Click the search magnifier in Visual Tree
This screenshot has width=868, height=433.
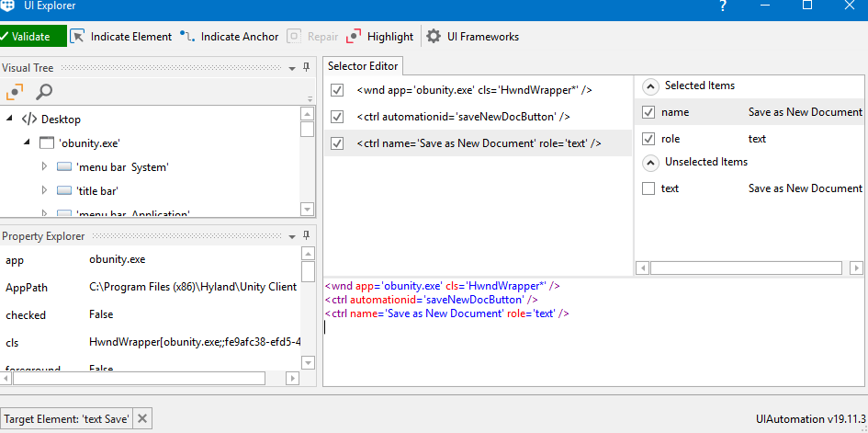point(44,91)
